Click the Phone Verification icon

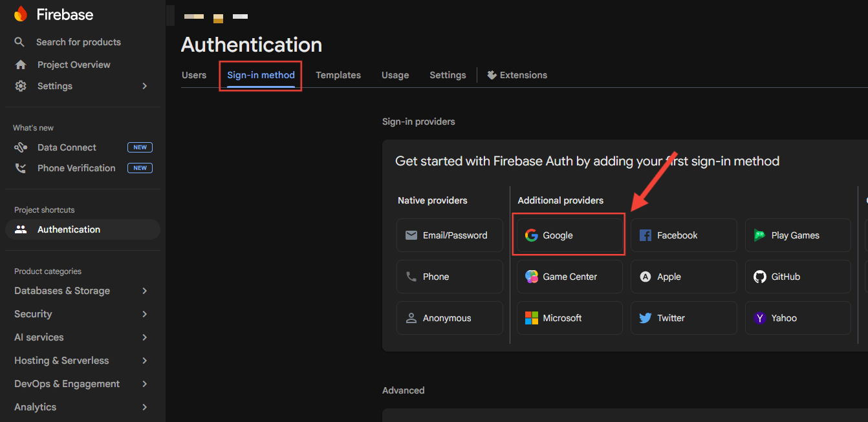pyautogui.click(x=21, y=168)
